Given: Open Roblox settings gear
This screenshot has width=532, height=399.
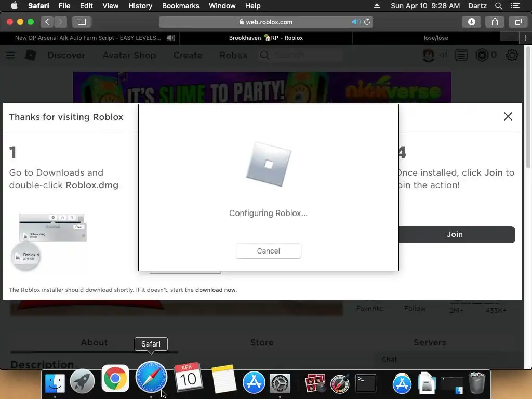Looking at the screenshot, I should [512, 55].
